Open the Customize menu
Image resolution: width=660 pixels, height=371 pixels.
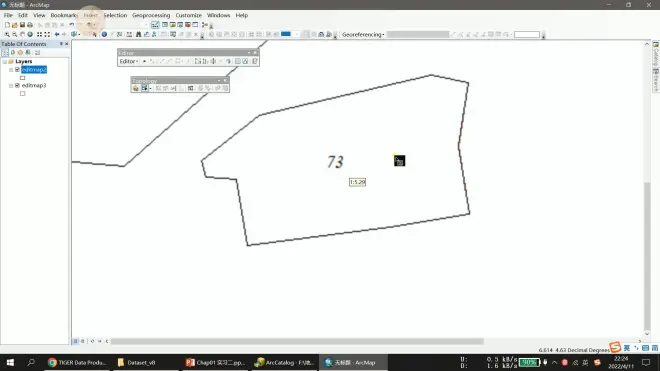click(189, 15)
